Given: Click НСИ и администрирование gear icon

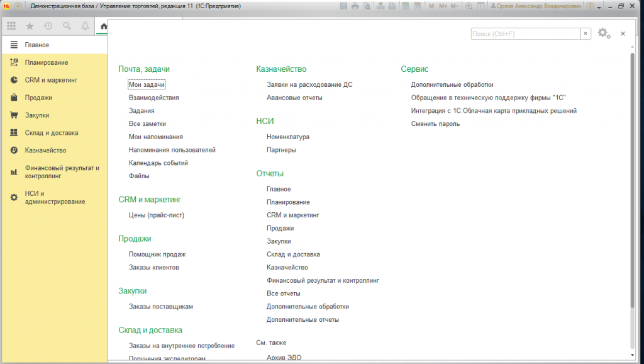Looking at the screenshot, I should [14, 197].
